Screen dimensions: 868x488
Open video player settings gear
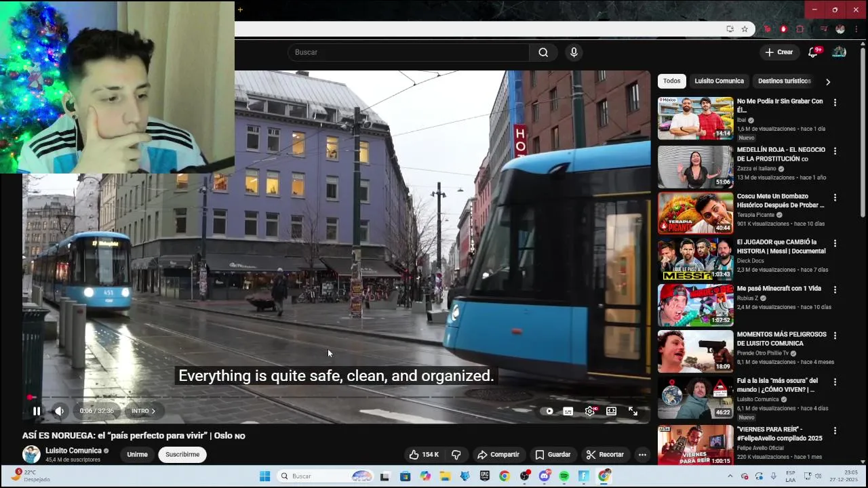(x=590, y=411)
